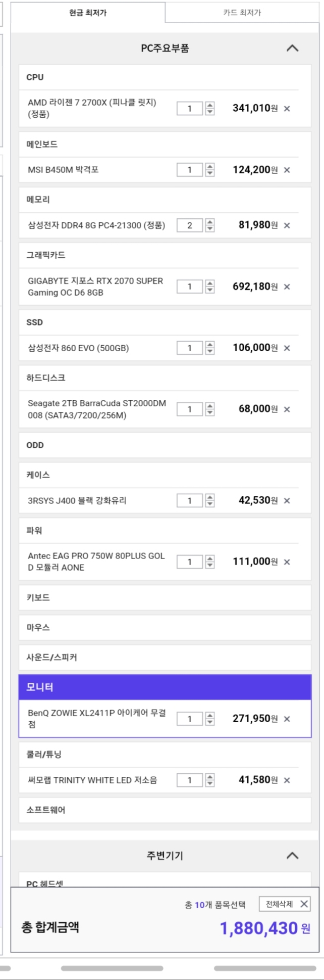Image resolution: width=324 pixels, height=980 pixels.
Task: Click the horizontal scrollbar at the bottom
Action: click(x=112, y=968)
